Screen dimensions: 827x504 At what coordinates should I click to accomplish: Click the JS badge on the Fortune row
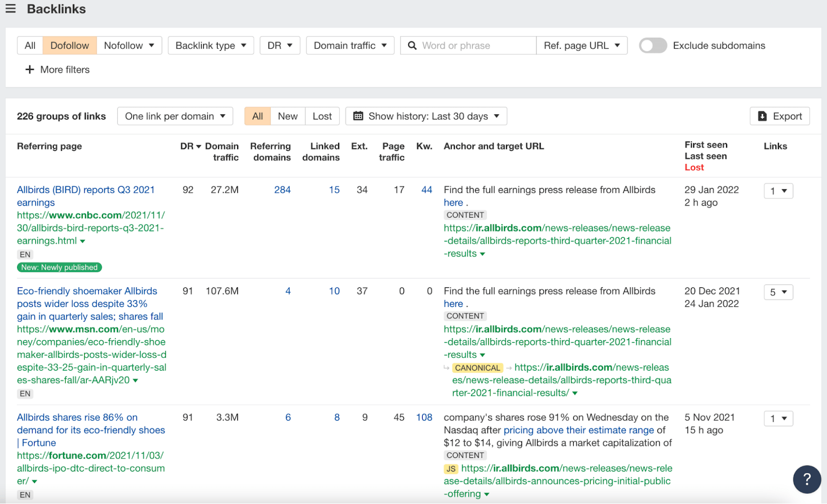click(x=451, y=468)
